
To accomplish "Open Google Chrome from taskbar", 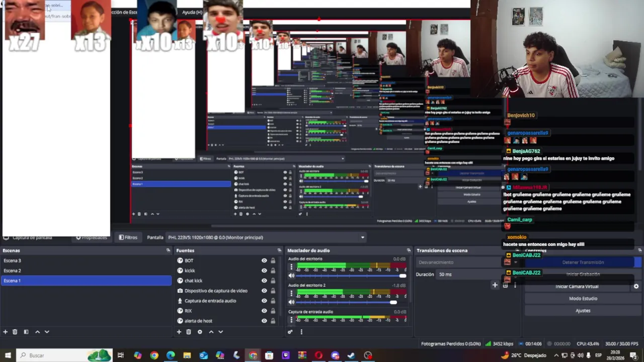I will (154, 355).
